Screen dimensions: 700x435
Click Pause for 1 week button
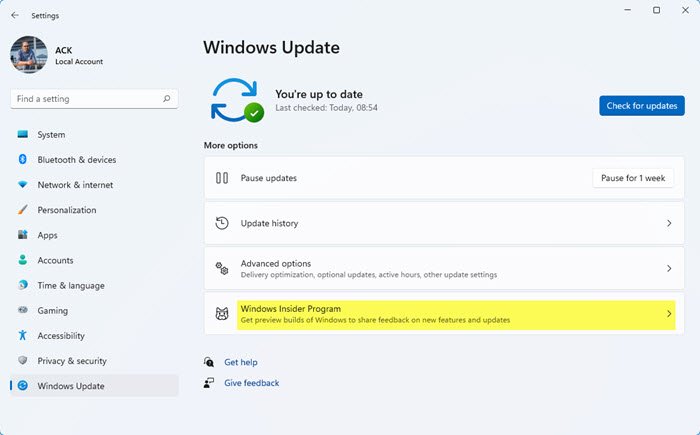tap(633, 178)
